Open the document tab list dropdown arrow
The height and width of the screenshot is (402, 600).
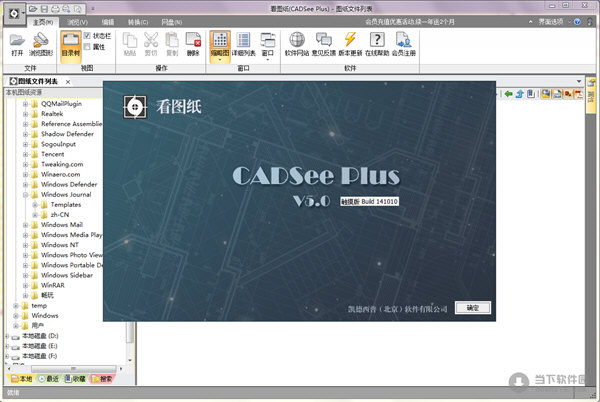(579, 81)
